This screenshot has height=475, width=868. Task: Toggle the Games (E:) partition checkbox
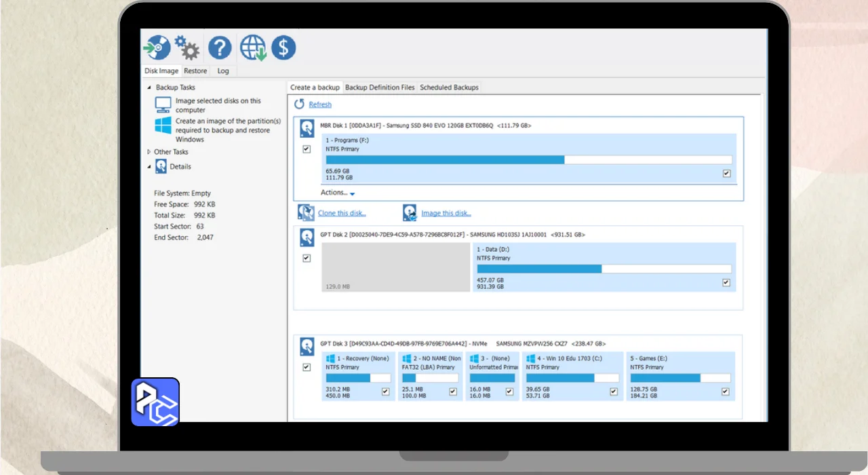(725, 392)
